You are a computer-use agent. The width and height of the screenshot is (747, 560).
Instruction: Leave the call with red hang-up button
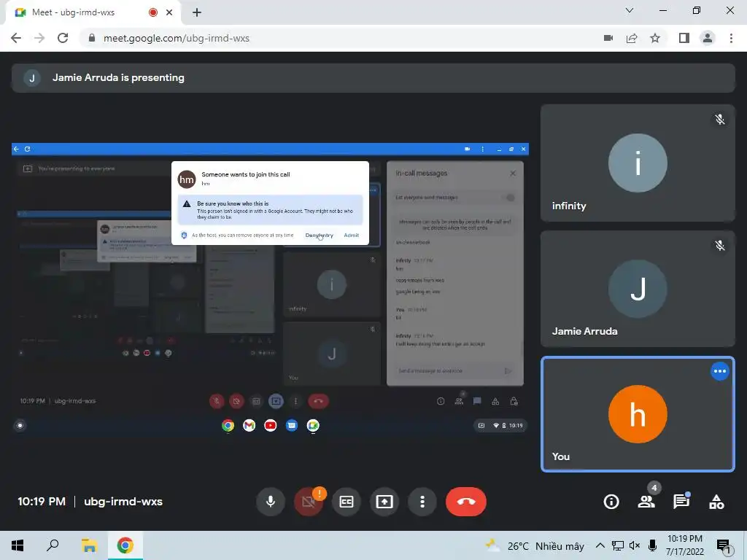pyautogui.click(x=466, y=502)
